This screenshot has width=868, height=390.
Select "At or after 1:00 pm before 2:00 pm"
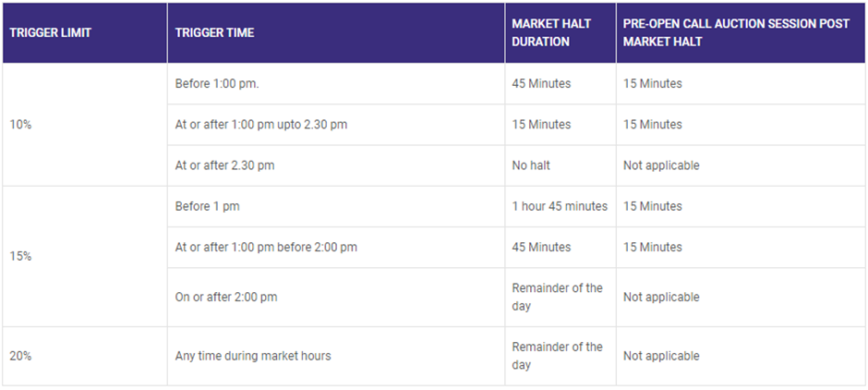[266, 248]
